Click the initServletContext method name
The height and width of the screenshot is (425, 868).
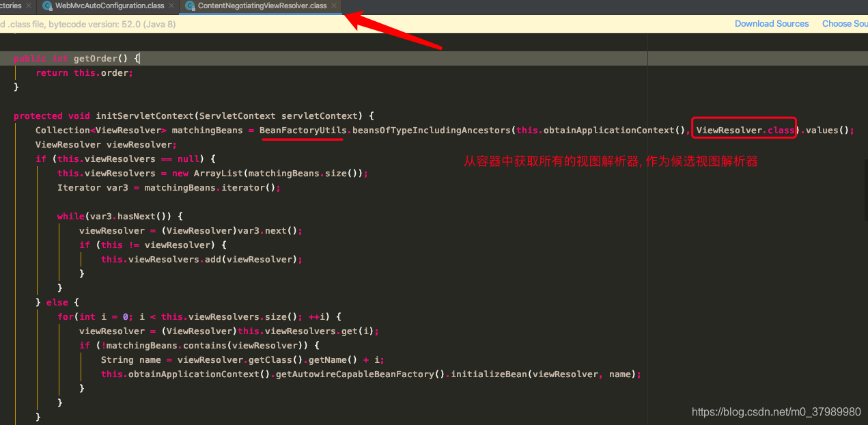click(145, 116)
